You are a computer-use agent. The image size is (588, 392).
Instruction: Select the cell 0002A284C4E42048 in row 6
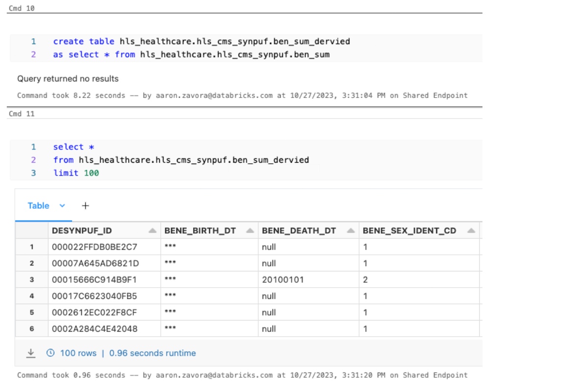pyautogui.click(x=95, y=329)
